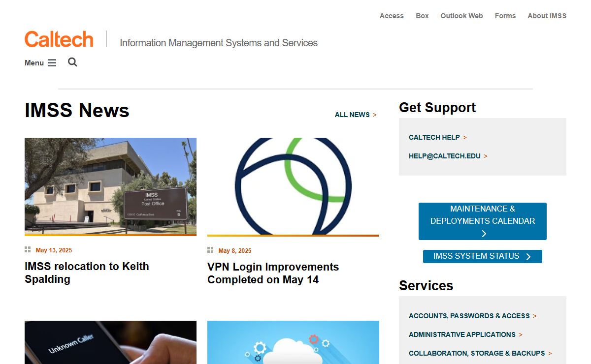The image size is (591, 364).
Task: Open the Unknown Caller phone thumbnail
Action: pos(110,342)
